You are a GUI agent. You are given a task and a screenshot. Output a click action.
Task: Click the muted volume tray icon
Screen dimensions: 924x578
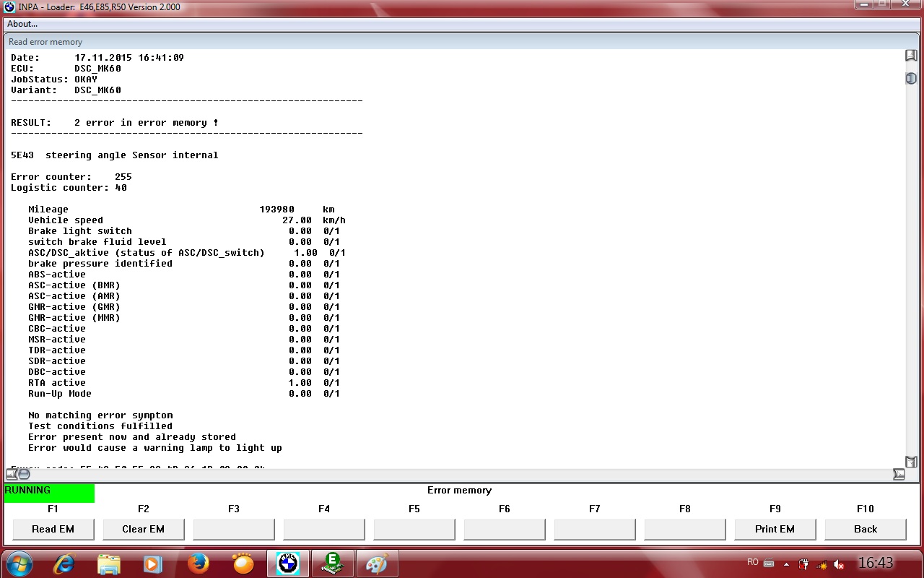point(839,564)
